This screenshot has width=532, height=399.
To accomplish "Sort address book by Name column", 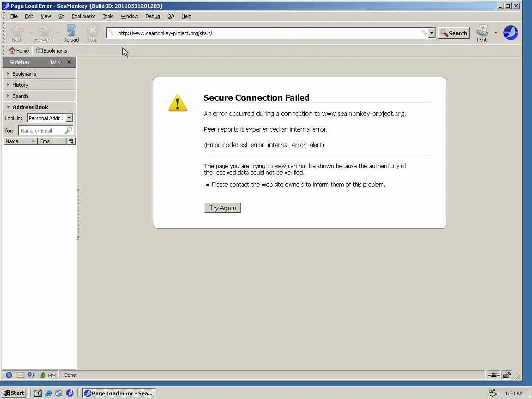I will (20, 141).
